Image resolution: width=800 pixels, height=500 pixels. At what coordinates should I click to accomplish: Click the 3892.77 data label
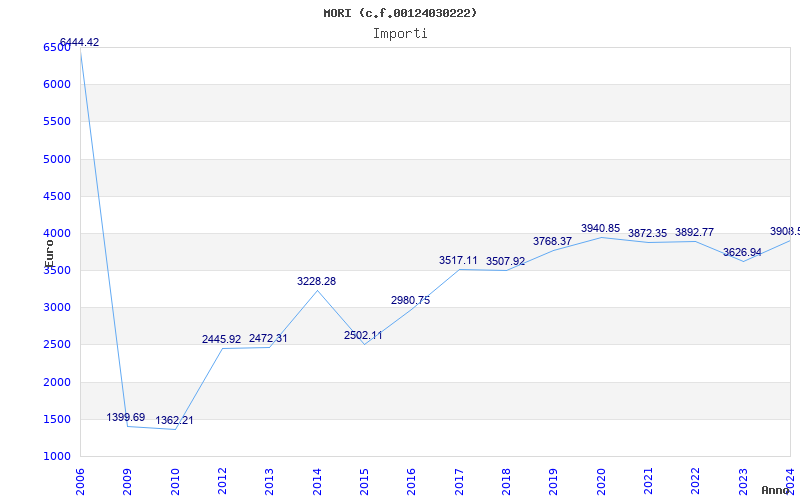click(694, 232)
